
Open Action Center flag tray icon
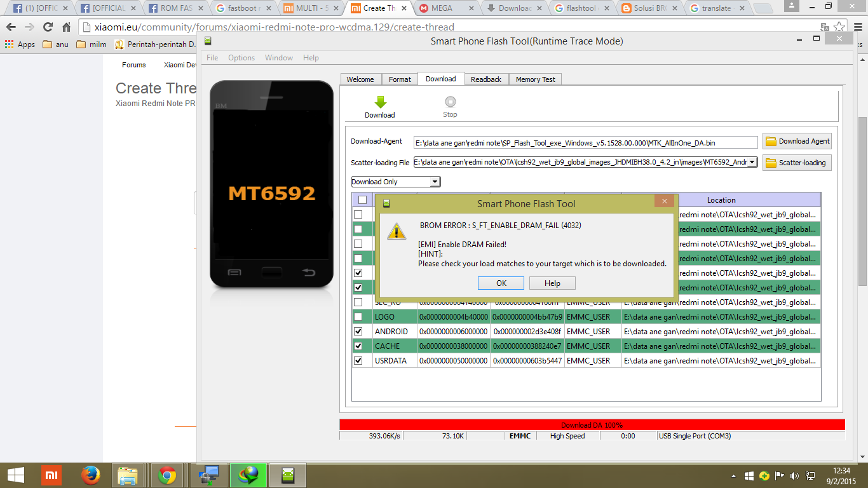point(779,475)
